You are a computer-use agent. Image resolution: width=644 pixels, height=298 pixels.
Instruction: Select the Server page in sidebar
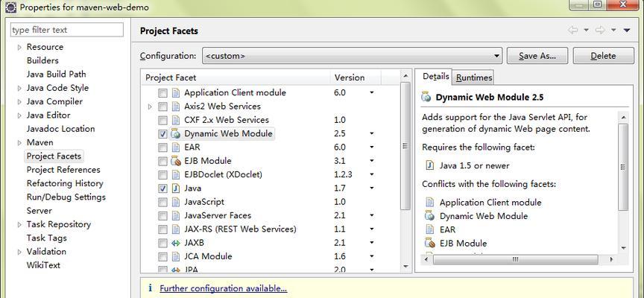[x=40, y=211]
